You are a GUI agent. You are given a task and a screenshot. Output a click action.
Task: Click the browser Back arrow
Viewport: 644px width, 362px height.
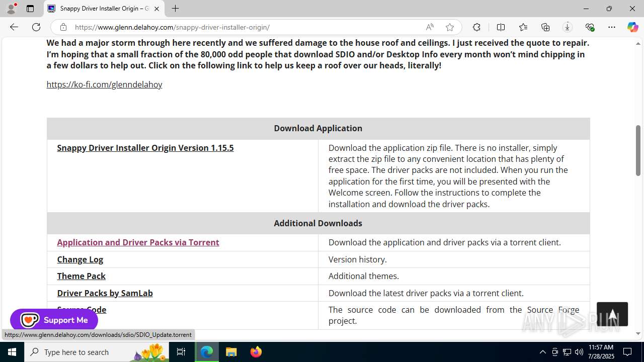(x=14, y=27)
